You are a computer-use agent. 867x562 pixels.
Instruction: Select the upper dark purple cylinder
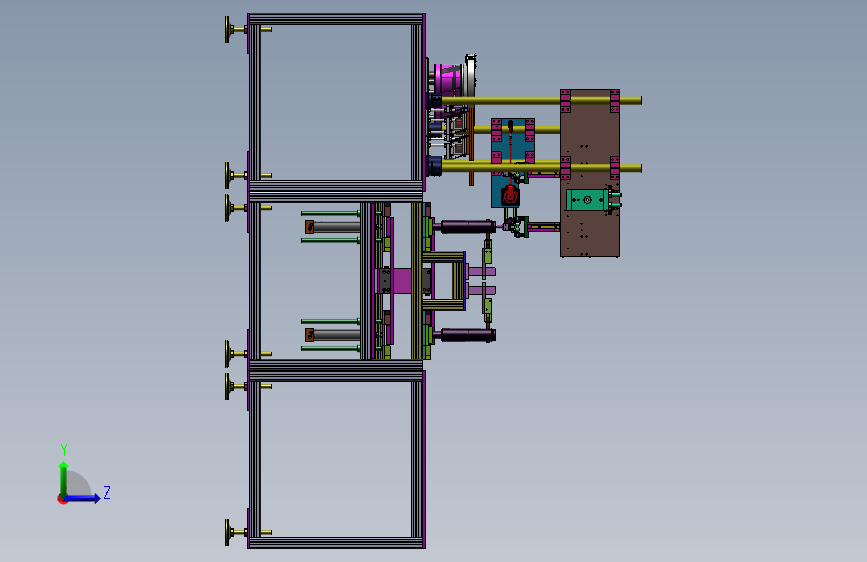coord(468,226)
